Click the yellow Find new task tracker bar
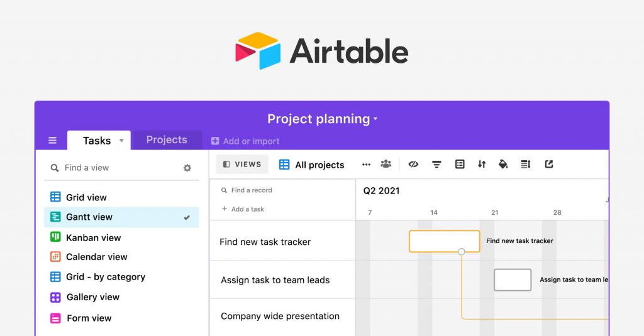The width and height of the screenshot is (644, 336). point(444,241)
